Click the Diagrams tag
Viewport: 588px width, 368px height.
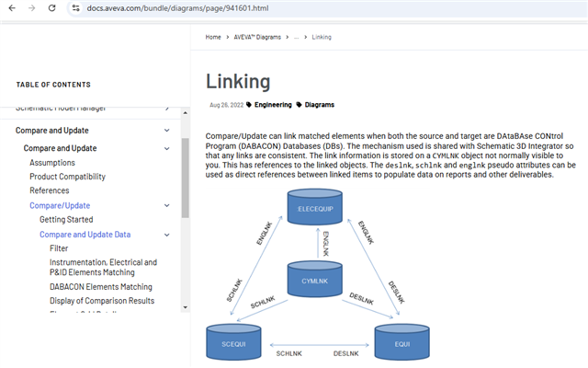[x=319, y=105]
